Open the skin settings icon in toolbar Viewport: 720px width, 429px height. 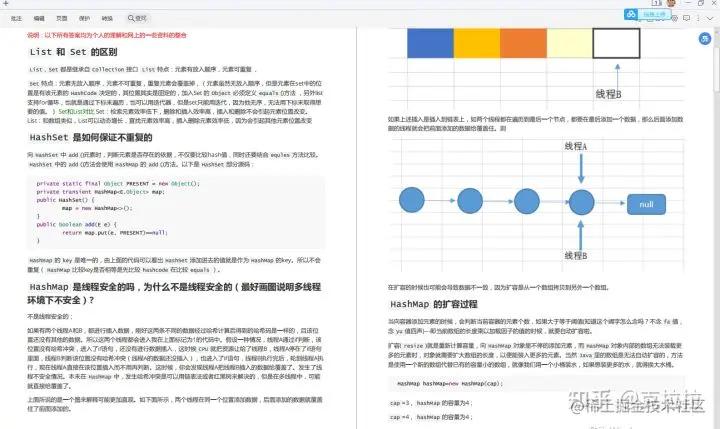pos(675,18)
